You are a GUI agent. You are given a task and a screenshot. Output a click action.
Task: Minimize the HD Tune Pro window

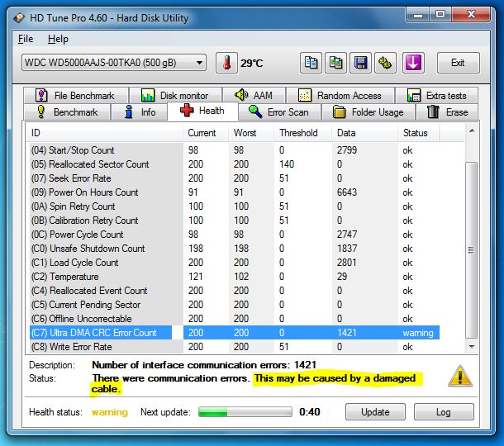[418, 15]
